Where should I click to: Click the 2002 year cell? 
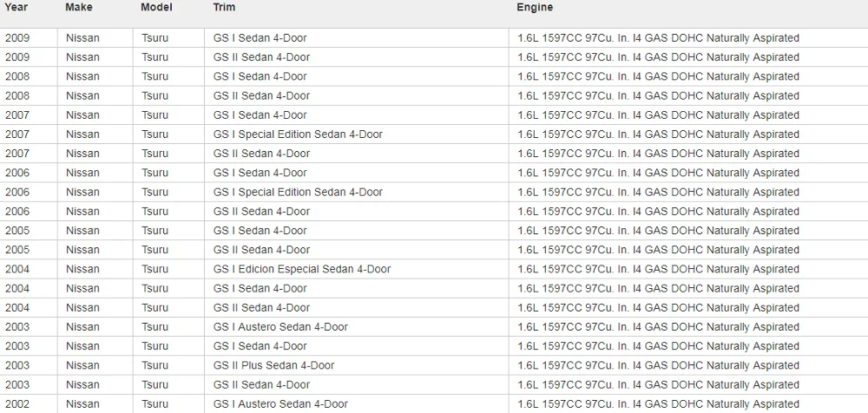tap(17, 403)
